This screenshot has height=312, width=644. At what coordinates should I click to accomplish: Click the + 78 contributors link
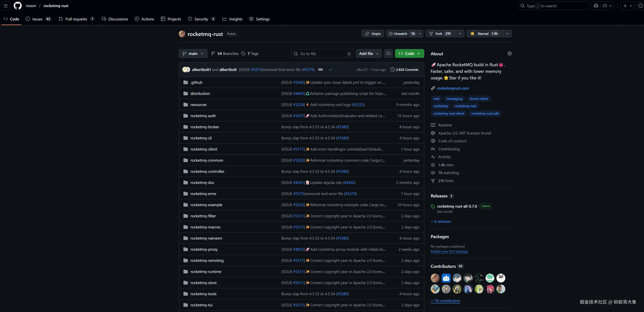point(445,301)
